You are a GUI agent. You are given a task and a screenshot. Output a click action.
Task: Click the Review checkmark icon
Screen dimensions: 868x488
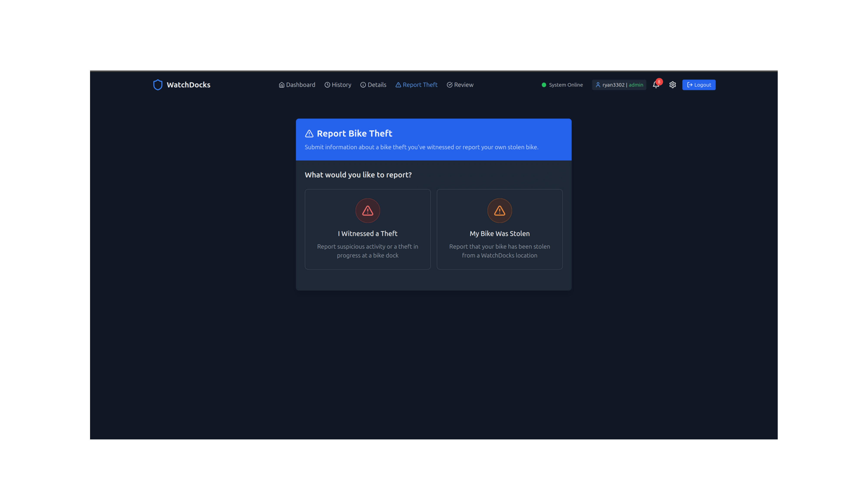point(449,85)
